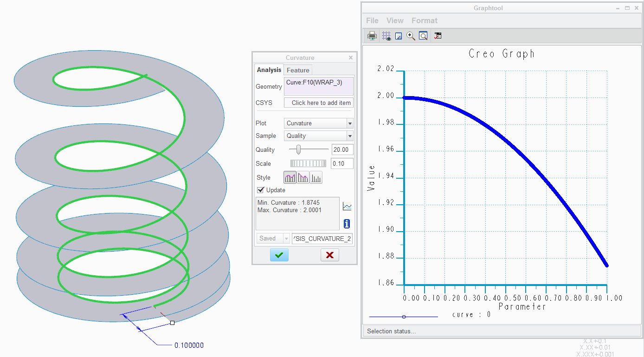The height and width of the screenshot is (357, 644).
Task: Click the legend line sample marker
Action: coord(404,317)
